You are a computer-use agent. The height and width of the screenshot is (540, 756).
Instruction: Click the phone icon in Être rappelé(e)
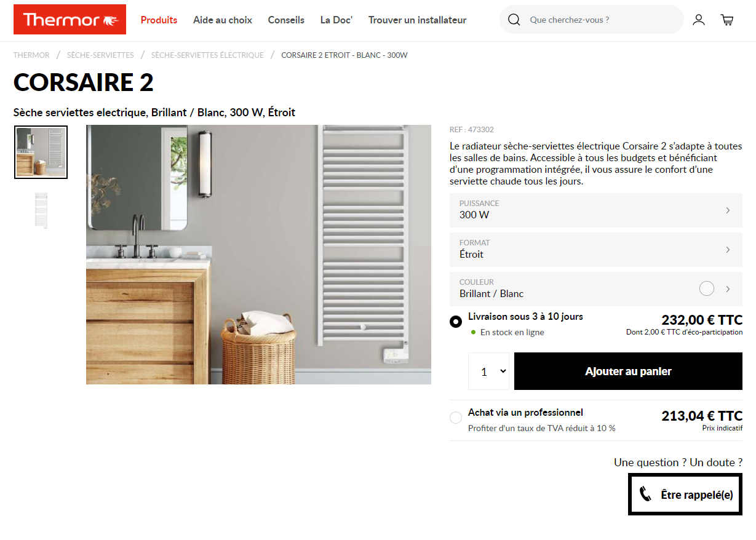pos(645,494)
